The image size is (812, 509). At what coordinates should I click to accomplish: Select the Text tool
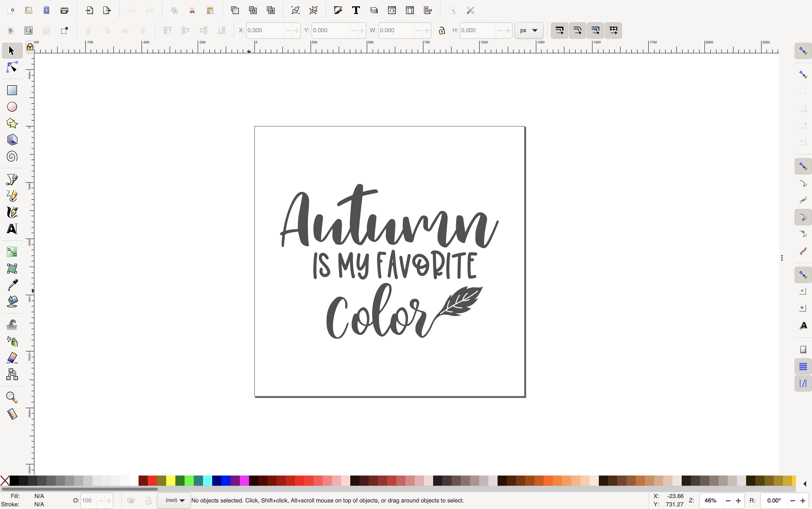[12, 229]
